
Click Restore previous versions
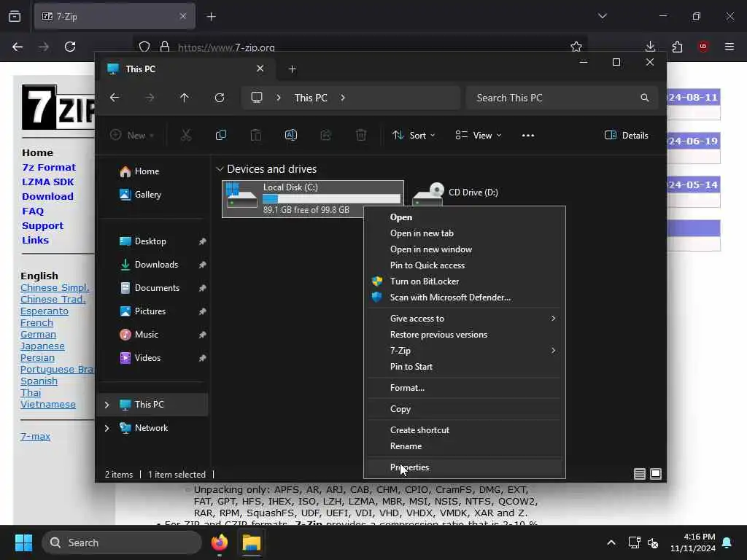point(438,334)
